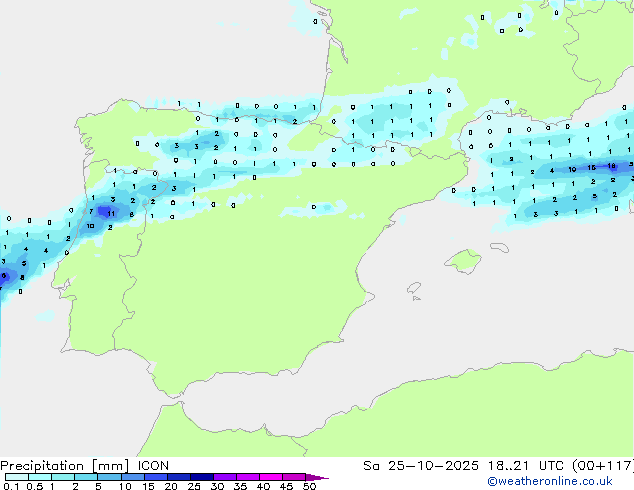Click the '40' legend scale label

tap(263, 486)
